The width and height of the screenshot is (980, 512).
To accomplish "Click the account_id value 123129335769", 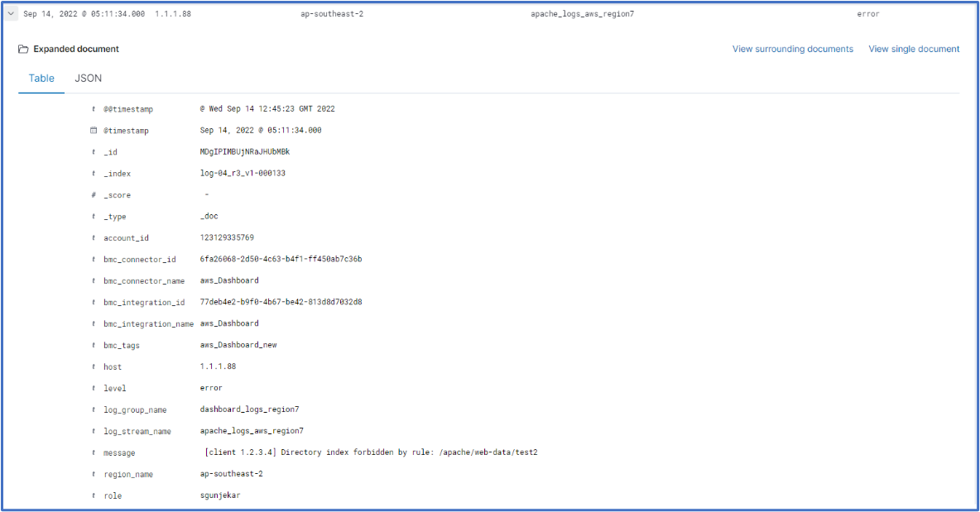I will point(227,237).
